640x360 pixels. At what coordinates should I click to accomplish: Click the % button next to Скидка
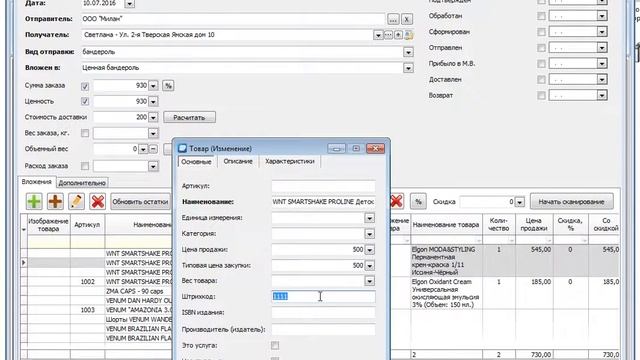tap(418, 202)
